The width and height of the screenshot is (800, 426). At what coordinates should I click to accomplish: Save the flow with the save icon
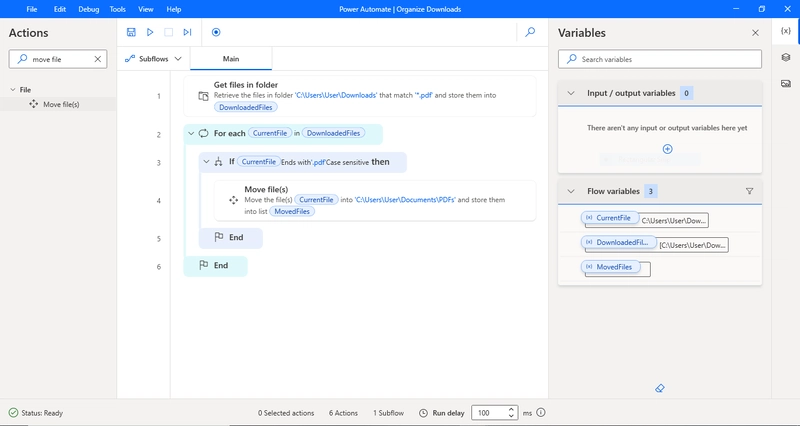pos(131,32)
